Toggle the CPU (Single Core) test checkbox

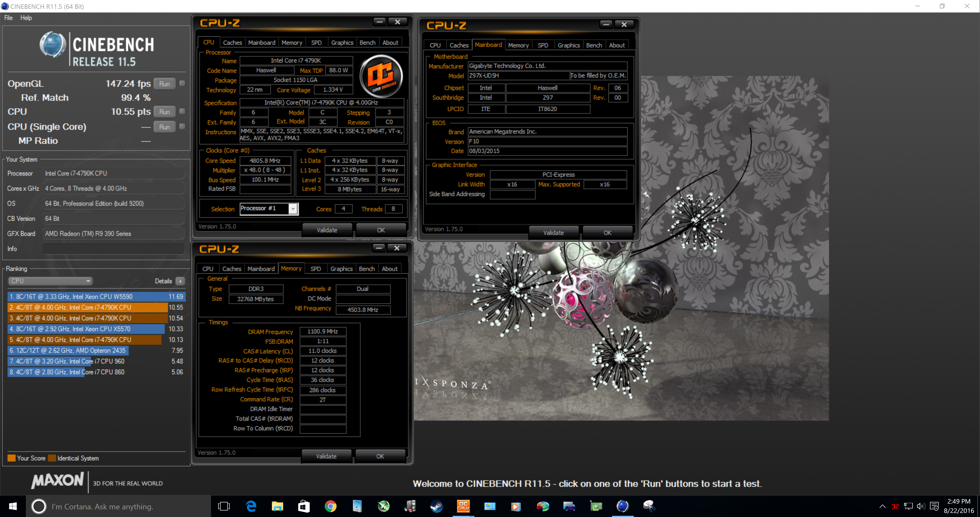(x=182, y=126)
